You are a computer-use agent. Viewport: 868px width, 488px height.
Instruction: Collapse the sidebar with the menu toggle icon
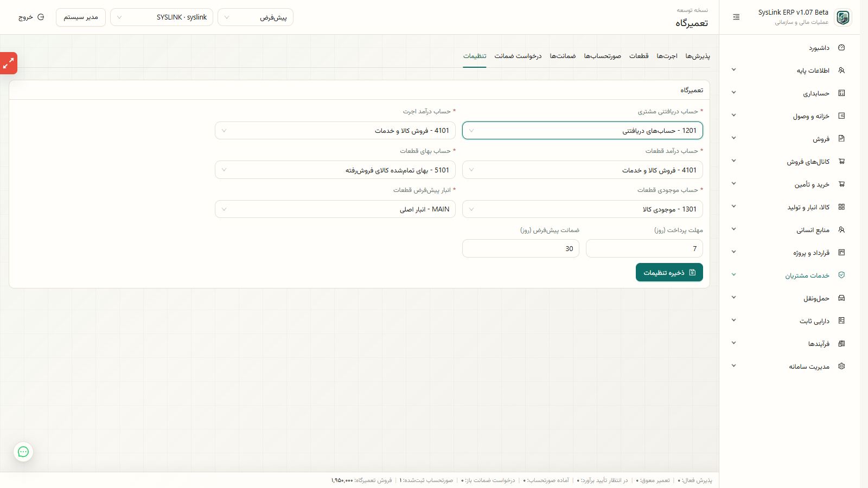736,17
